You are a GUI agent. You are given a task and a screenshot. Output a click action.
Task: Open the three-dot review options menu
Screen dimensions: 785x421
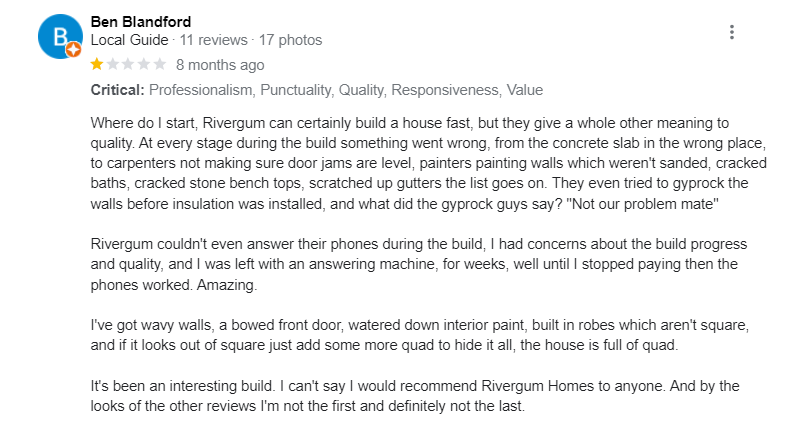(732, 32)
